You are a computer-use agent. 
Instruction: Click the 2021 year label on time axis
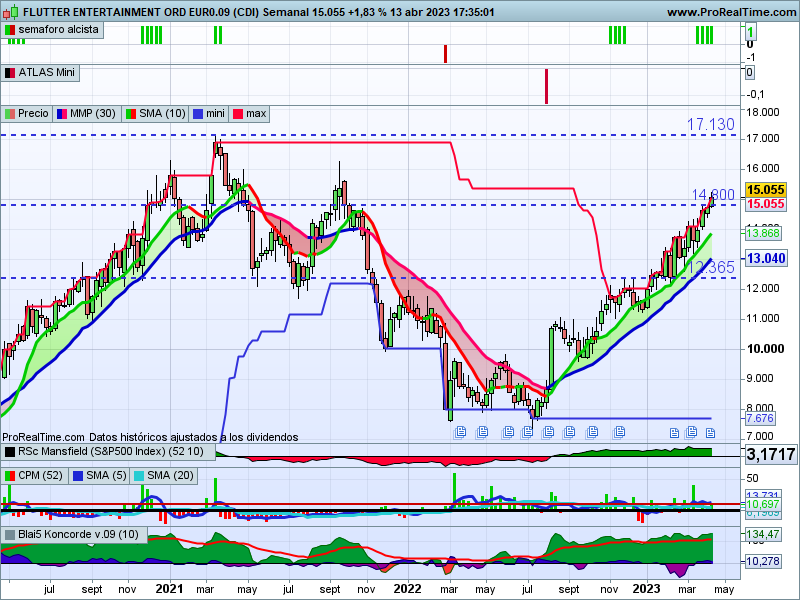[169, 589]
